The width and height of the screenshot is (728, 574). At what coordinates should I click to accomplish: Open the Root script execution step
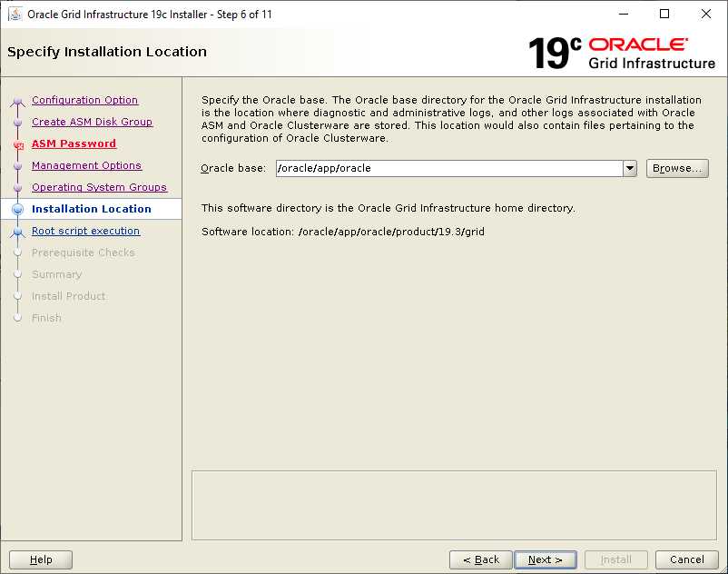pyautogui.click(x=85, y=231)
